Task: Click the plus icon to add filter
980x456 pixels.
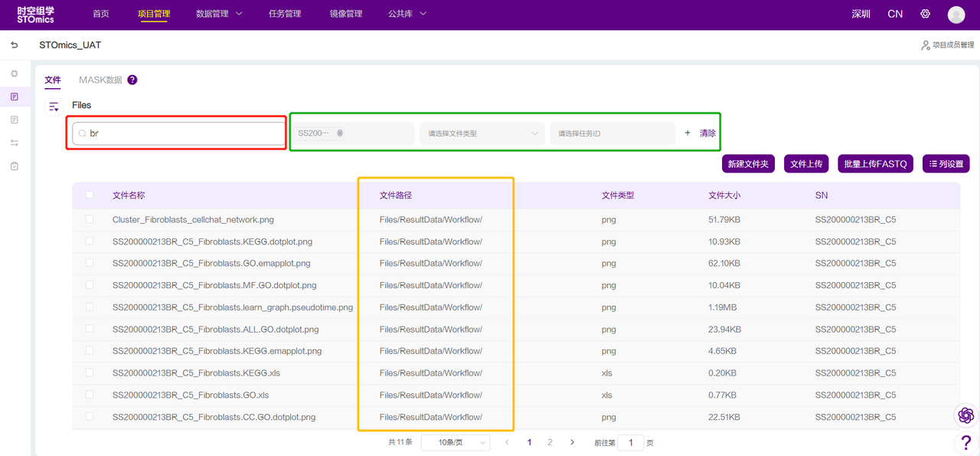Action: [687, 133]
